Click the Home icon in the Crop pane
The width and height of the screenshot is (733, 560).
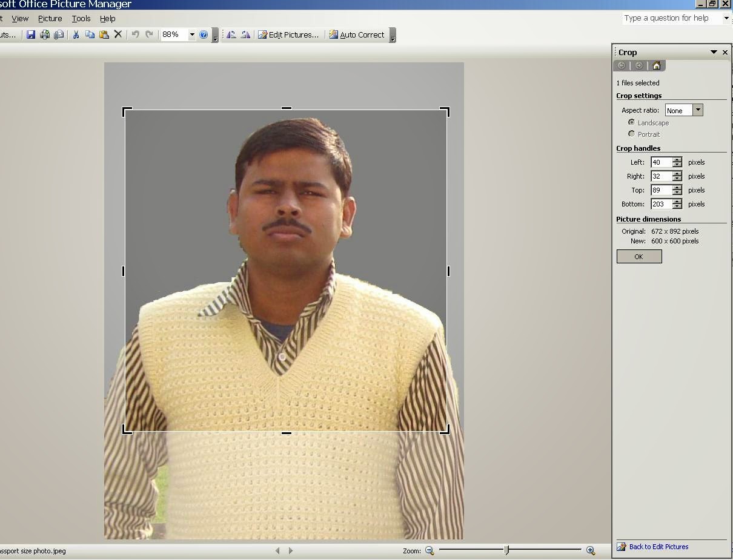(656, 65)
